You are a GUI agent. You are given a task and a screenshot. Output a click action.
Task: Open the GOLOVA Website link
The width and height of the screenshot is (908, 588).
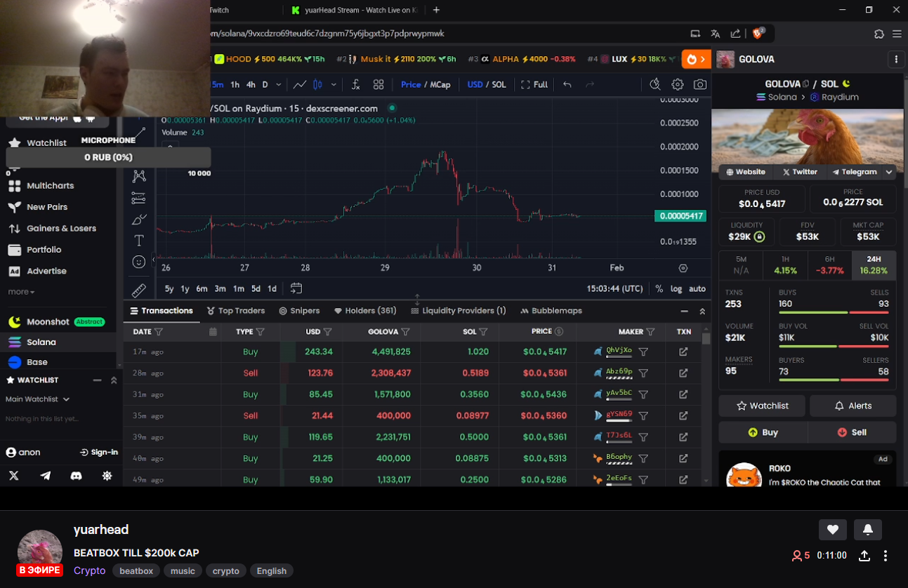click(x=746, y=172)
